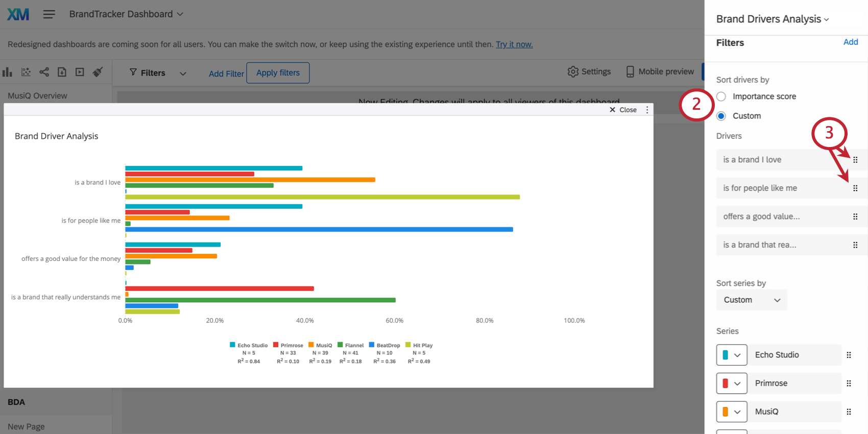Switch to the MusiQ Overview page

(x=37, y=95)
